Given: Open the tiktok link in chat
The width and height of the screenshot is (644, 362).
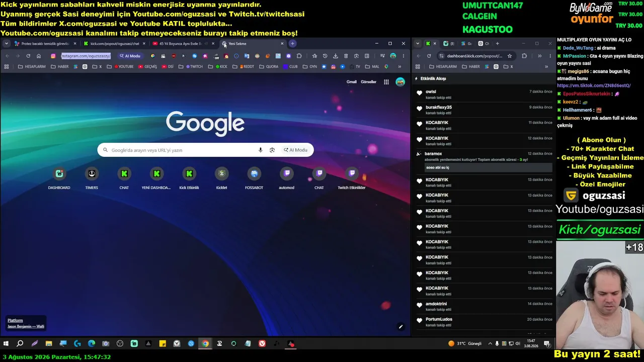Looking at the screenshot, I should (x=594, y=85).
